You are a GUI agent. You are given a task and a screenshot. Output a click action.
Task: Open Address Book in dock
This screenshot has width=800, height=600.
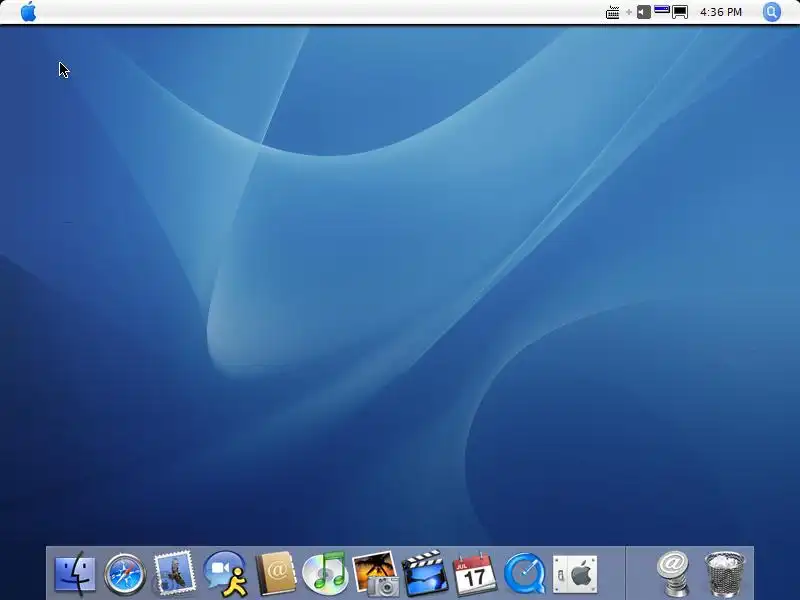pyautogui.click(x=276, y=573)
